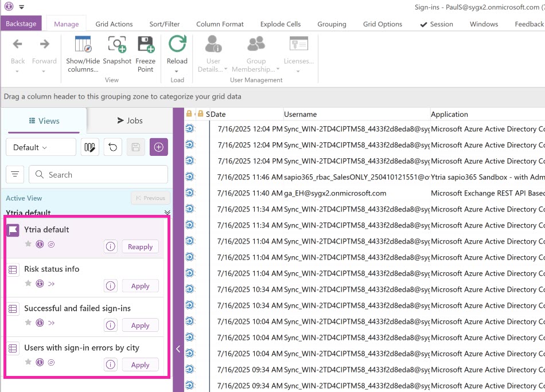Switch to the Jobs tab
This screenshot has height=392, width=545.
click(130, 120)
